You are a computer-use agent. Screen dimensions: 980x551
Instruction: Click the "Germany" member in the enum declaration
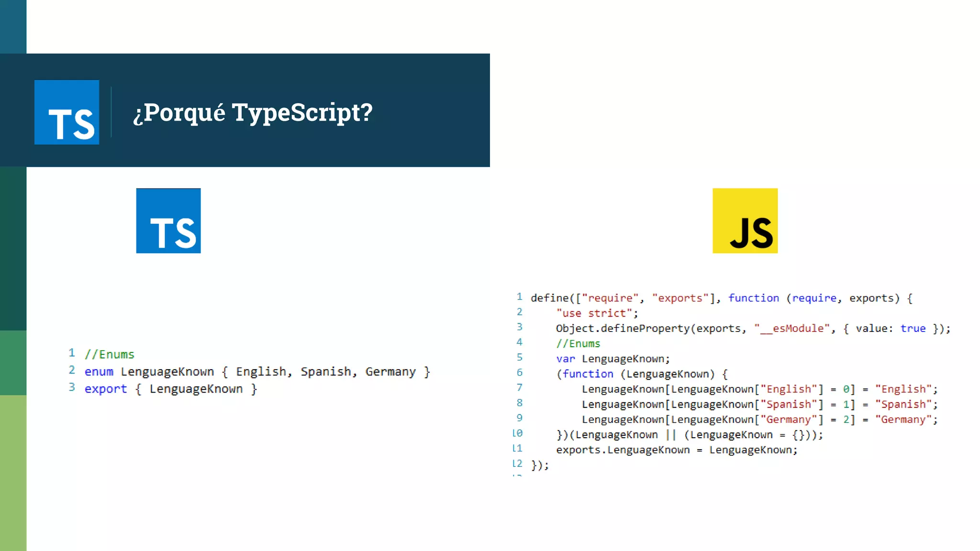click(390, 372)
